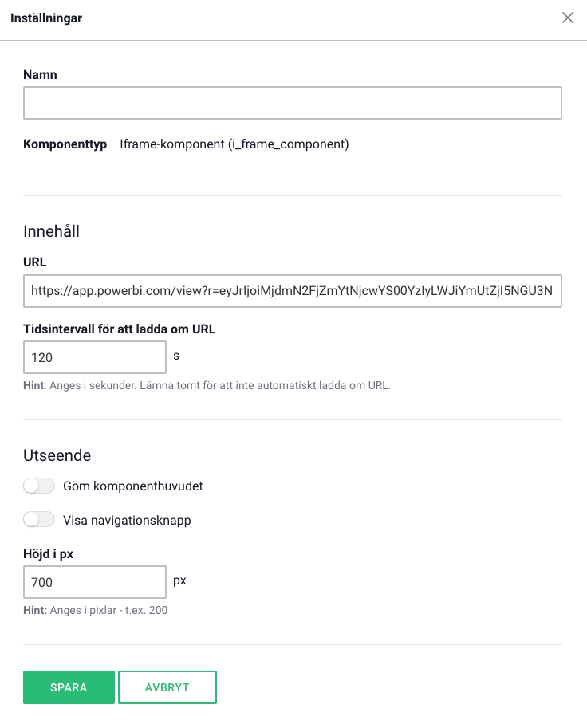Click the 'Göm komponenthuvudet' label text
This screenshot has height=728, width=587.
tap(133, 486)
